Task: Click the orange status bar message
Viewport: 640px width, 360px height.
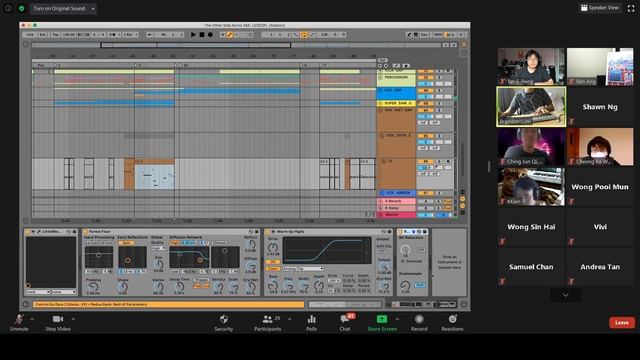Action: click(169, 304)
